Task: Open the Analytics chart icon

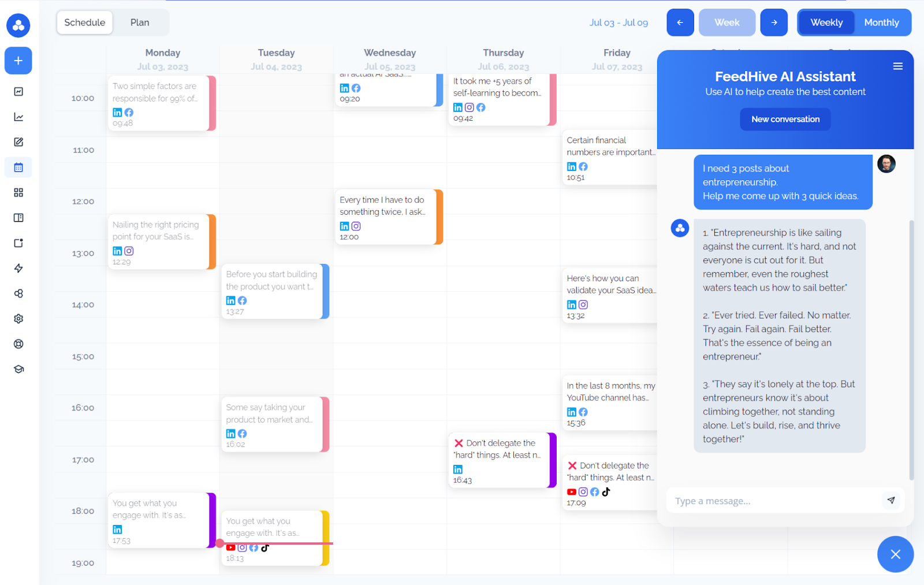Action: tap(18, 116)
